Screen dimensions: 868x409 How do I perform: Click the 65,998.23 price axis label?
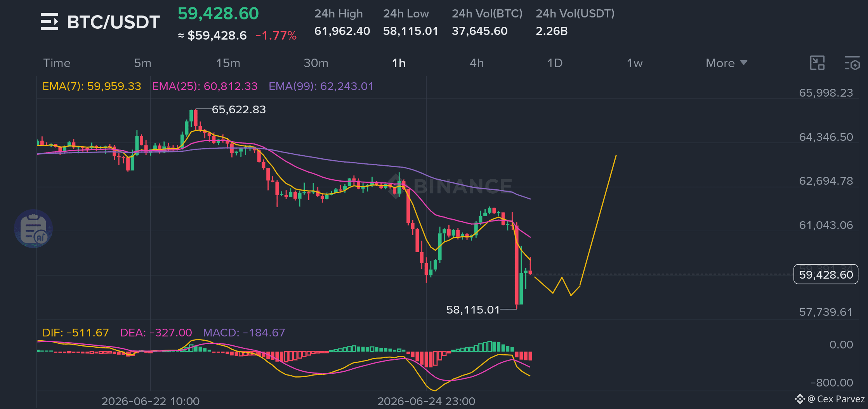point(826,93)
